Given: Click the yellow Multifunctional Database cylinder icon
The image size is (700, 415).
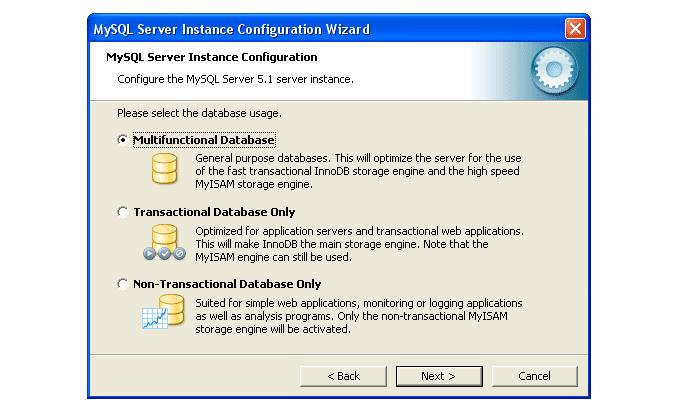Looking at the screenshot, I should point(163,169).
